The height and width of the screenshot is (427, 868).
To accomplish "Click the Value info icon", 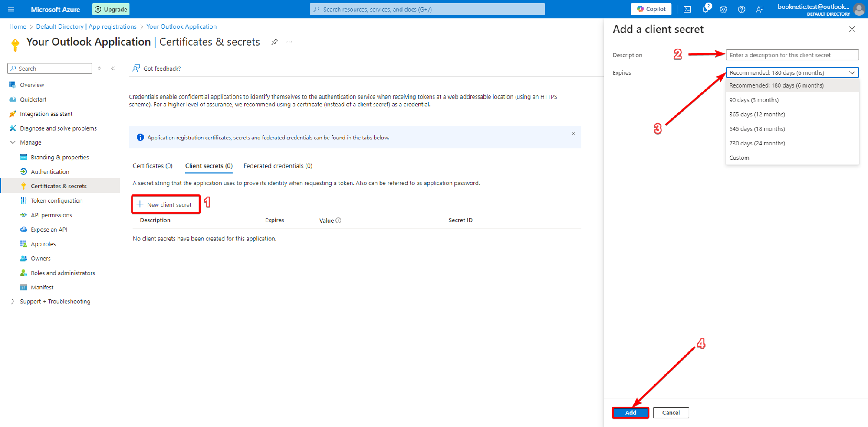I will coord(339,220).
